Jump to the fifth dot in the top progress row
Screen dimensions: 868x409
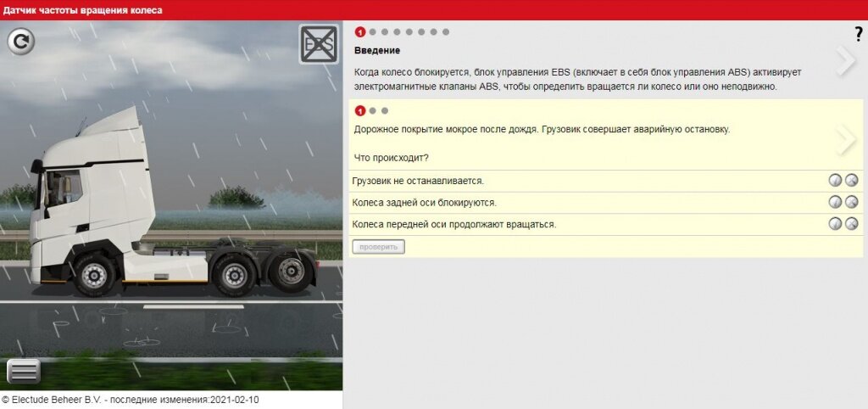click(409, 32)
